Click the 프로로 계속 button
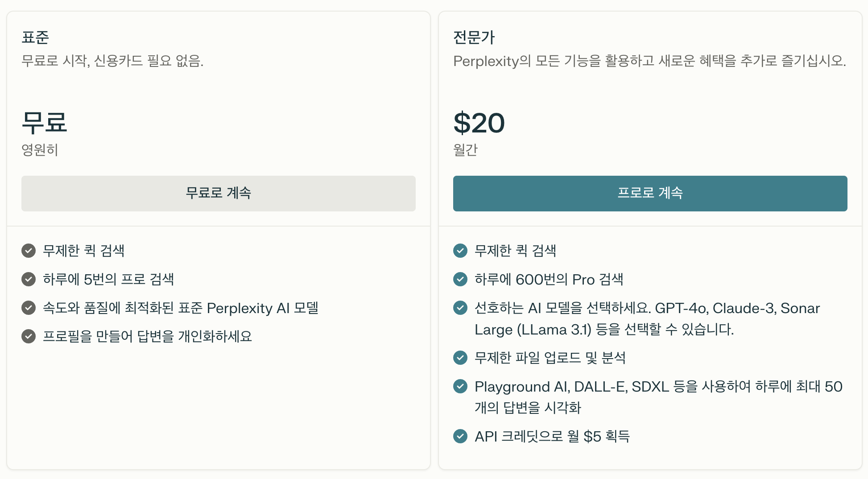This screenshot has width=868, height=479. [650, 193]
